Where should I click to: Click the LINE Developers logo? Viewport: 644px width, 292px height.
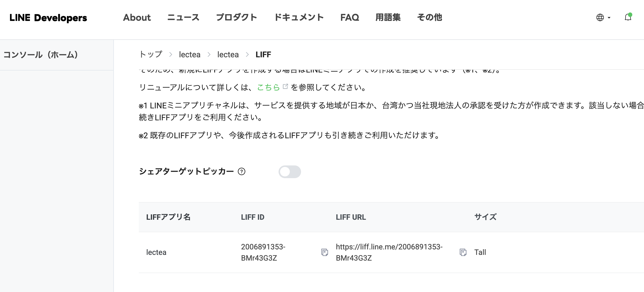point(48,18)
